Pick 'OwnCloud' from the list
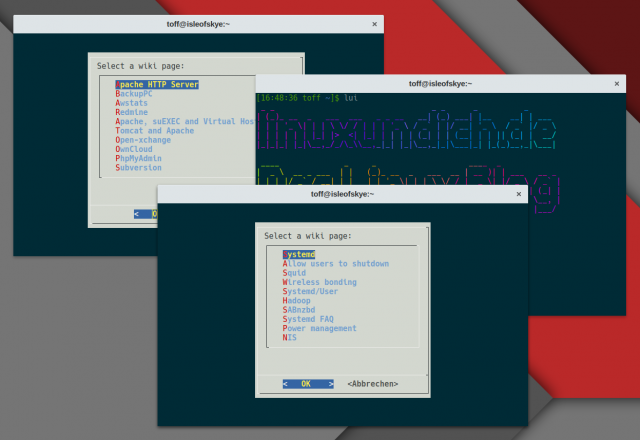The width and height of the screenshot is (640, 440). click(x=134, y=149)
